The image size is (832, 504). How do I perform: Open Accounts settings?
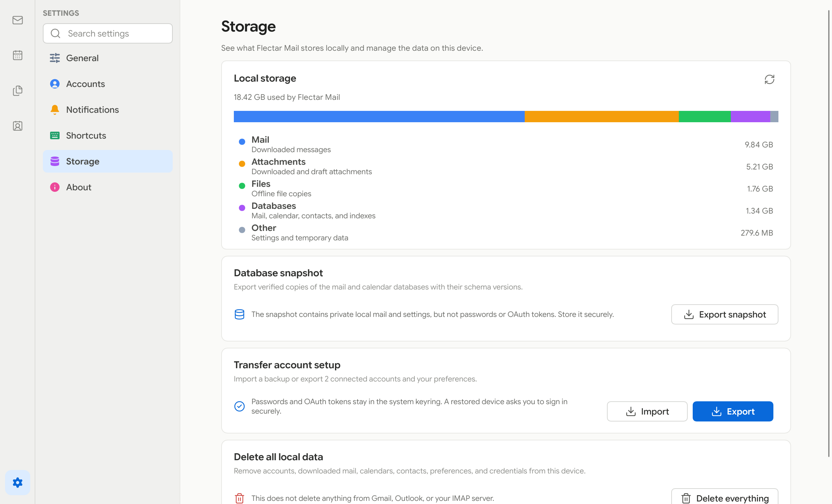pos(107,84)
